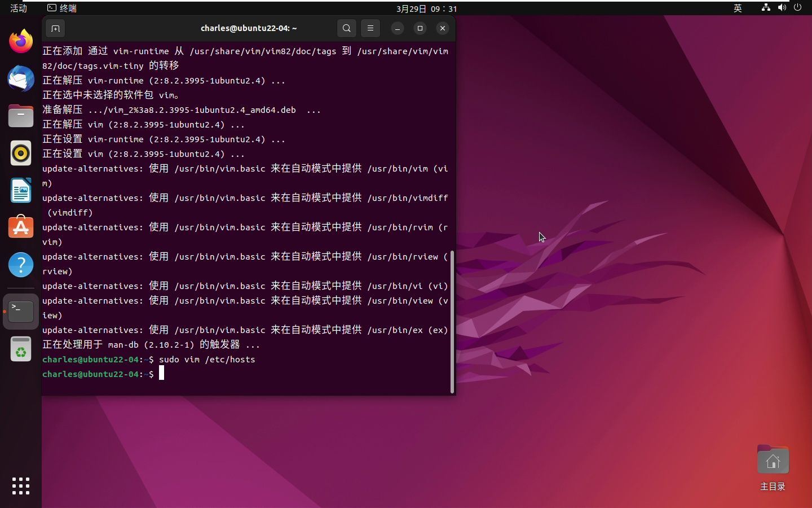Click the man-db trigger processing line
812x508 pixels.
click(x=151, y=345)
